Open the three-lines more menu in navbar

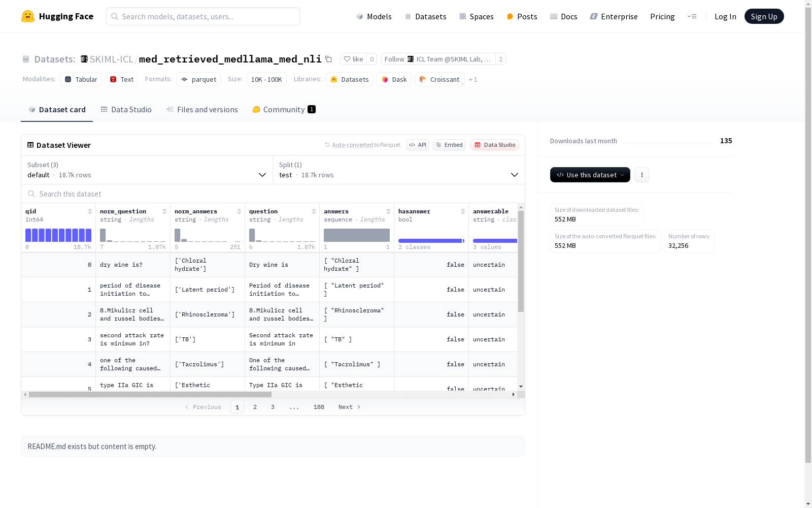click(692, 16)
